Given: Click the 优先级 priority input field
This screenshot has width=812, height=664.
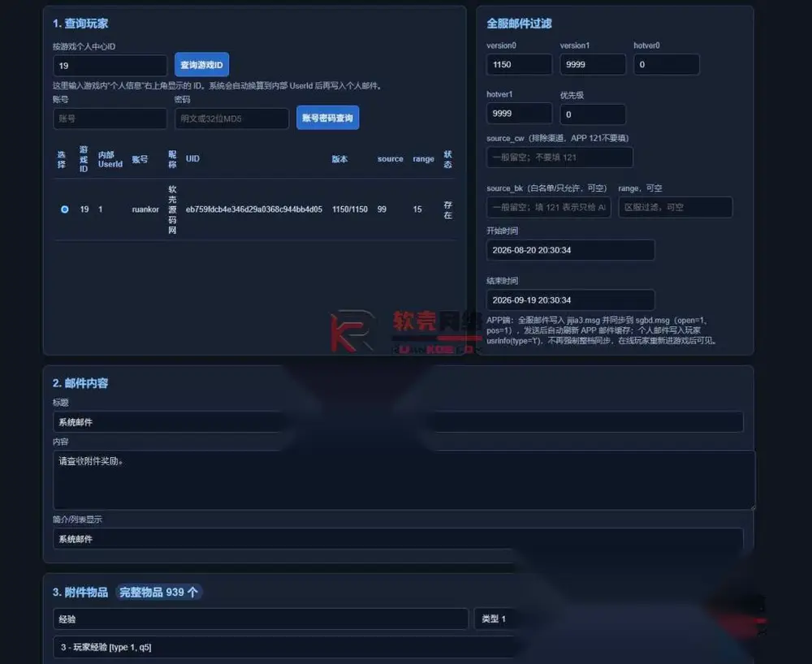Looking at the screenshot, I should pos(593,114).
